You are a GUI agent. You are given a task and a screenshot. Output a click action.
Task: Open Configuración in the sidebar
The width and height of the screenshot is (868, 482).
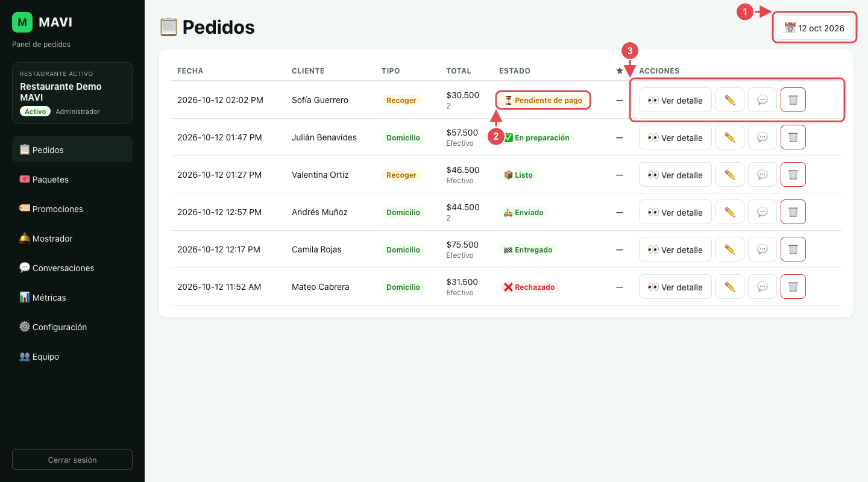[72, 327]
